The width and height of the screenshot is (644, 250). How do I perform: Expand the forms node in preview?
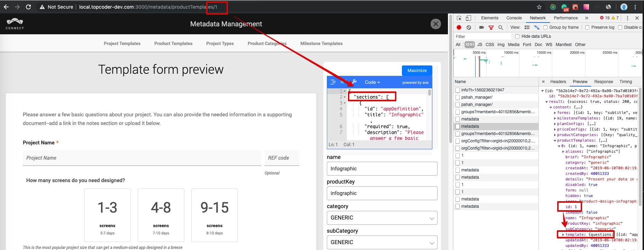555,113
